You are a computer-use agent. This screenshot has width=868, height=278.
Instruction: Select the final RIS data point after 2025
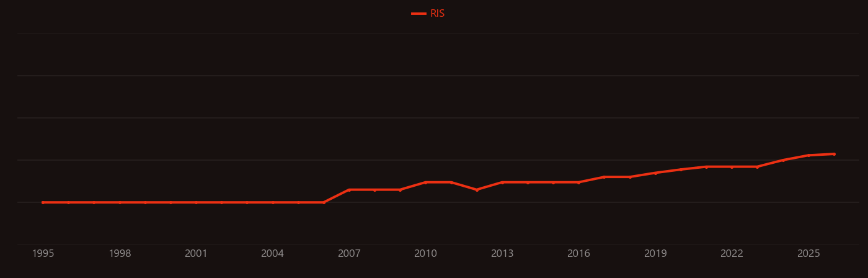tap(834, 154)
